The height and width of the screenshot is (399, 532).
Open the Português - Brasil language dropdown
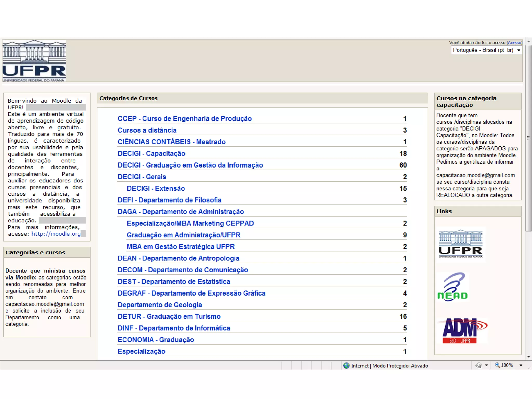pyautogui.click(x=486, y=50)
